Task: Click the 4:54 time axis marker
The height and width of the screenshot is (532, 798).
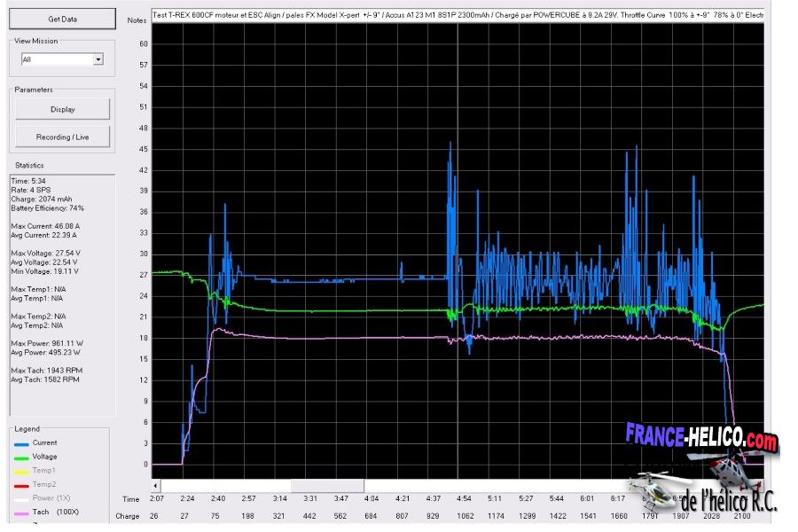Action: (464, 499)
